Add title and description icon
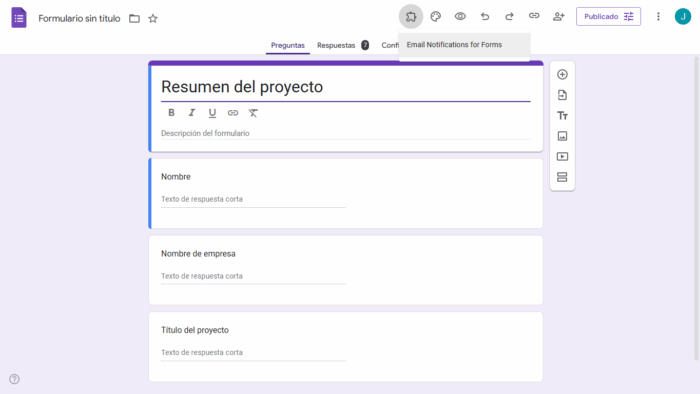 point(562,116)
